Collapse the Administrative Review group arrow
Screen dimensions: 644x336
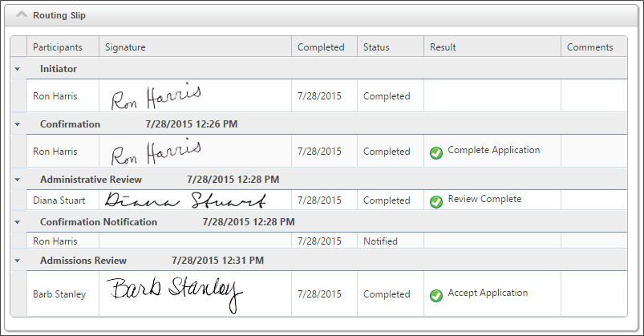tap(18, 180)
